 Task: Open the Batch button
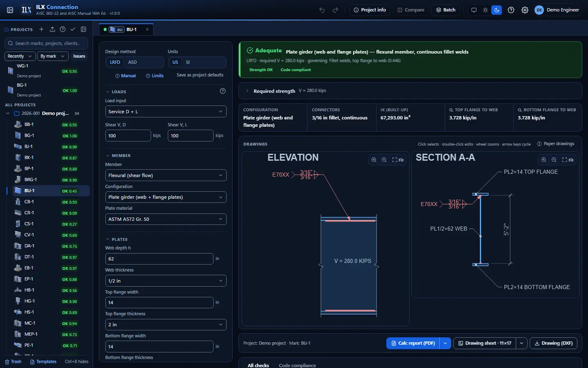pos(445,10)
